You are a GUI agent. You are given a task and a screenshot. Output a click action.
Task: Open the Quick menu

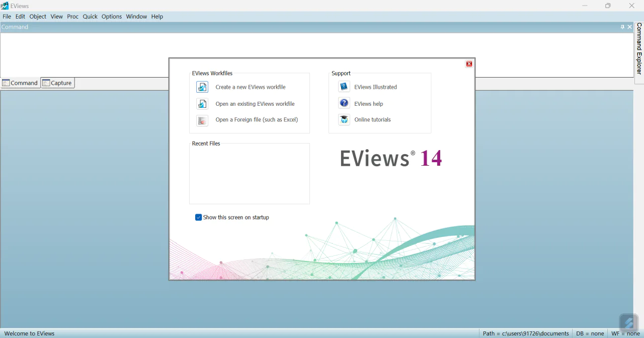coord(90,17)
